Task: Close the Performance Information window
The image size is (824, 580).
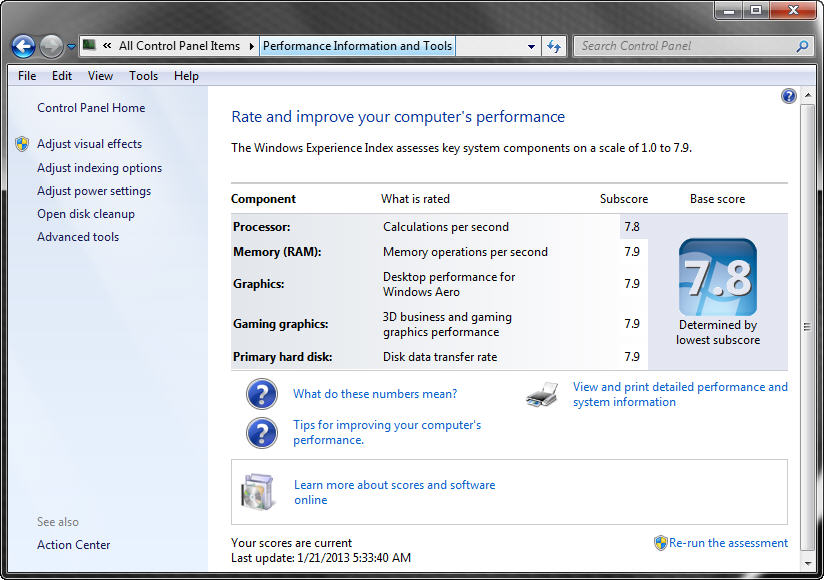Action: coord(793,10)
